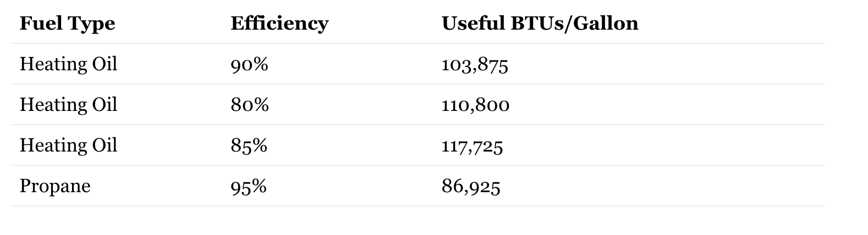This screenshot has height=235, width=868.
Task: Click the Propane fuel type cell
Action: [55, 186]
